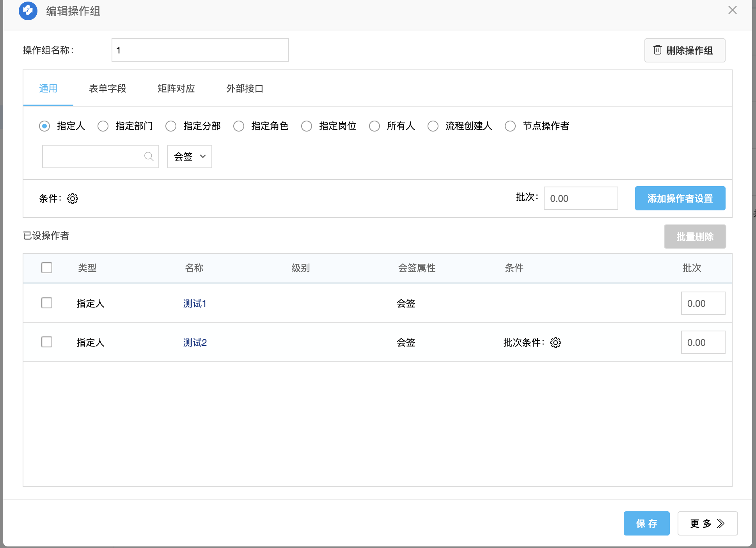756x548 pixels.
Task: Open the 条件 gear settings icon
Action: [73, 199]
